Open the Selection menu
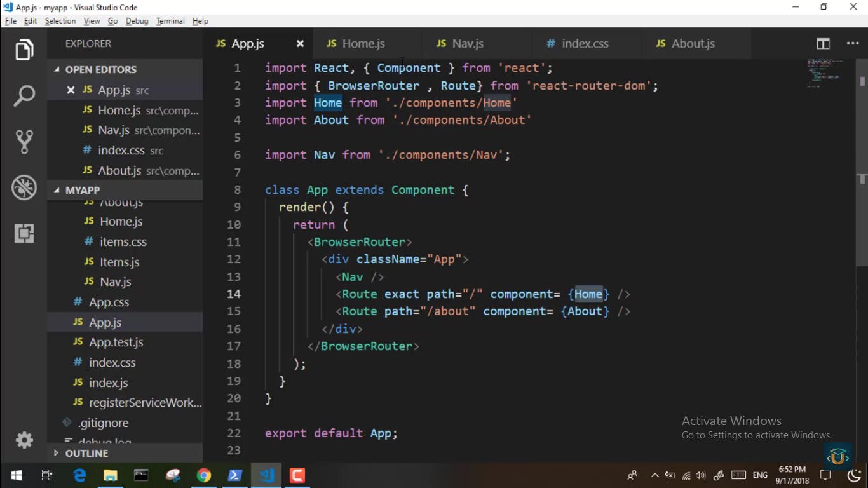This screenshot has height=488, width=868. [60, 21]
